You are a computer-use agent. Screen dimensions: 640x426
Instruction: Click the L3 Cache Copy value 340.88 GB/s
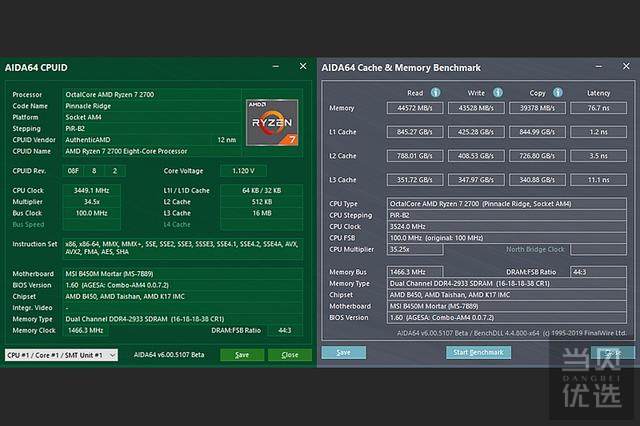click(537, 180)
